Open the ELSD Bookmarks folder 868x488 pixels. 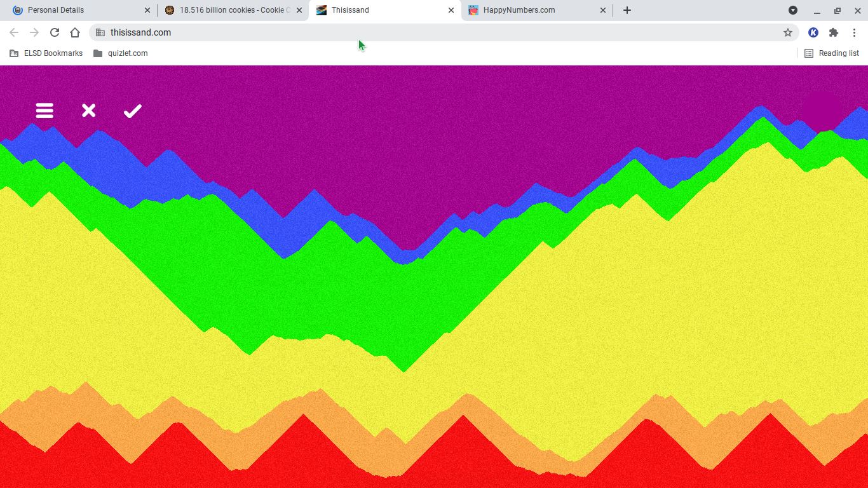pos(46,53)
